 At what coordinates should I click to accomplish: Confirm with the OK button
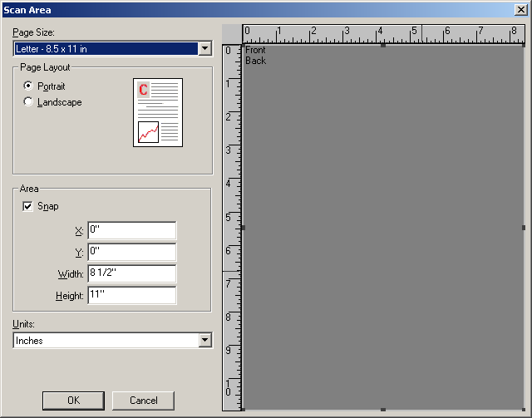click(74, 401)
